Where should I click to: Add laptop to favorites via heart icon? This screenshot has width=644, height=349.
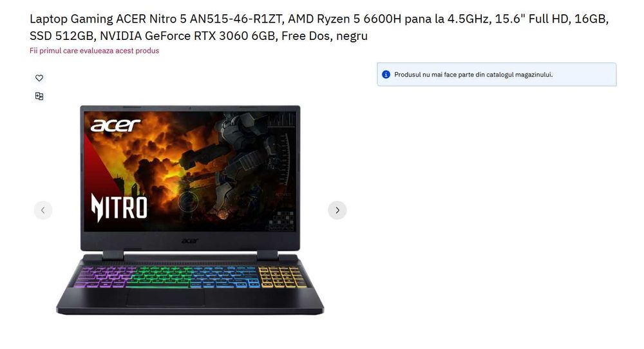(x=39, y=78)
